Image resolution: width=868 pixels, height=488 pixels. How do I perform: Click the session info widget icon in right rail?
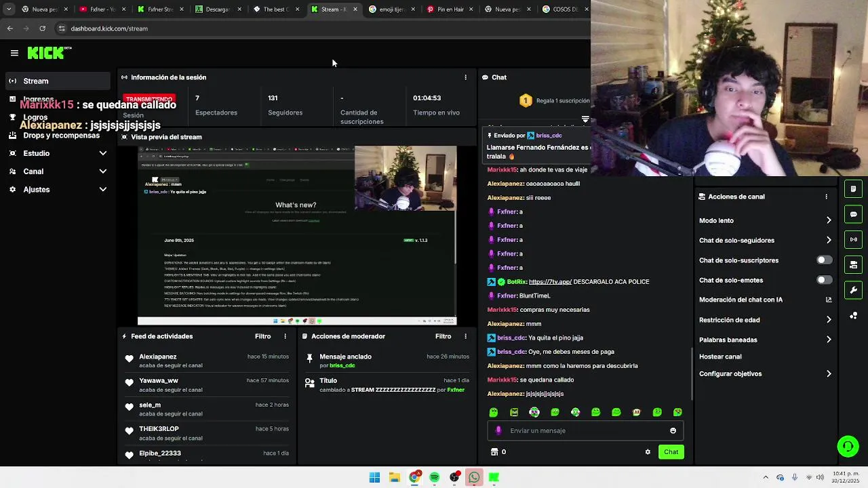853,188
